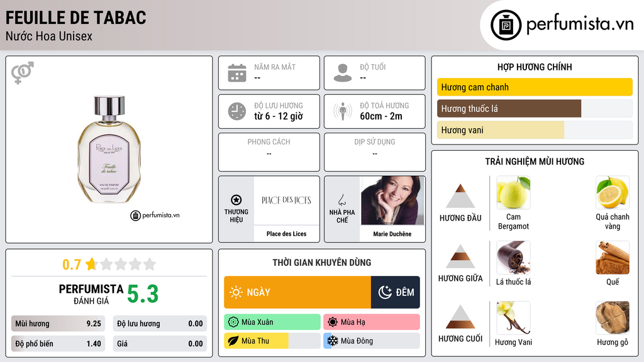Click the 5.3 Perfumista score
The height and width of the screenshot is (362, 644).
pos(143,294)
